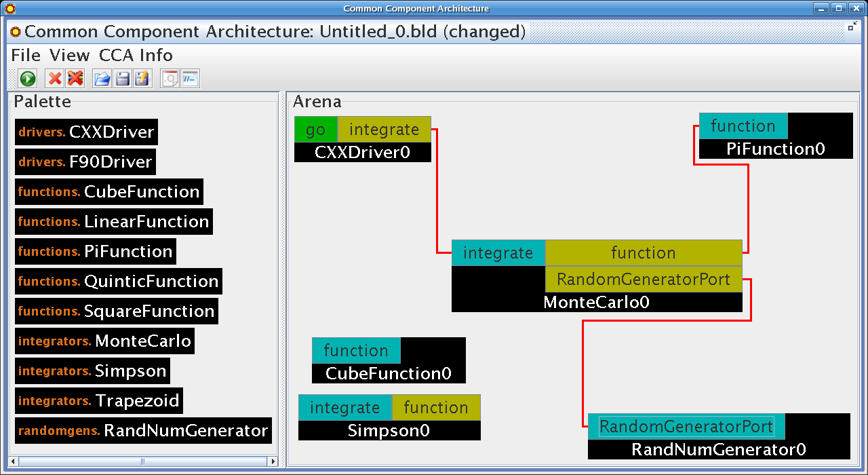
Task: Select the PiFunction0 component label
Action: click(x=776, y=149)
